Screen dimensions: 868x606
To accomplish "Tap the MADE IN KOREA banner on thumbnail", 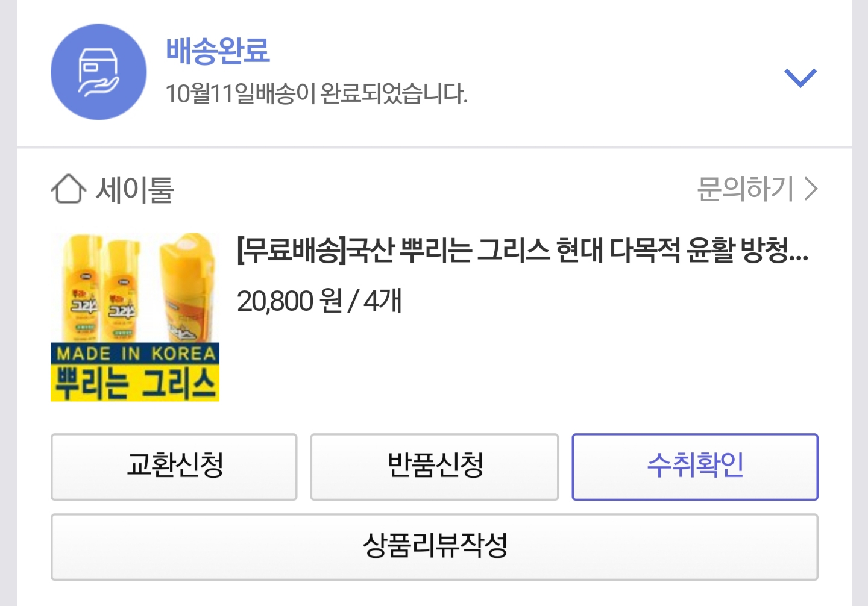I will click(135, 353).
